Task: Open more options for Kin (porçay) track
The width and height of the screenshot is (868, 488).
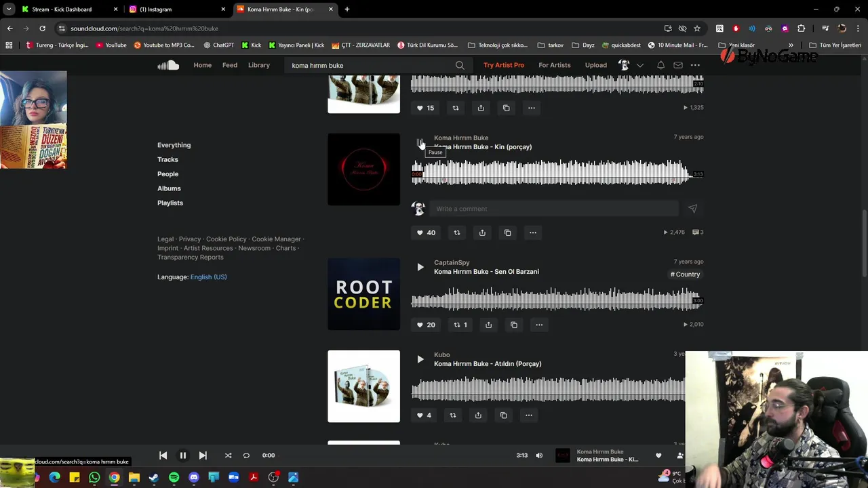Action: pyautogui.click(x=533, y=232)
